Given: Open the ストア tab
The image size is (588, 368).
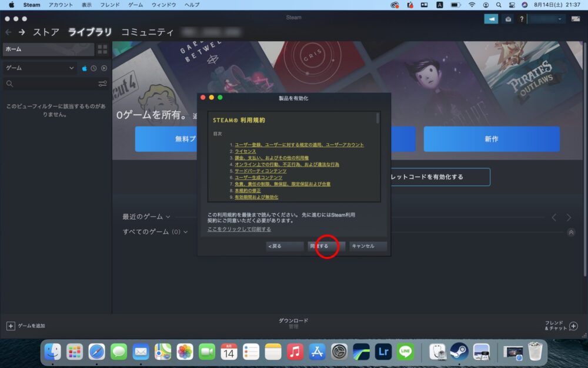Looking at the screenshot, I should [46, 32].
